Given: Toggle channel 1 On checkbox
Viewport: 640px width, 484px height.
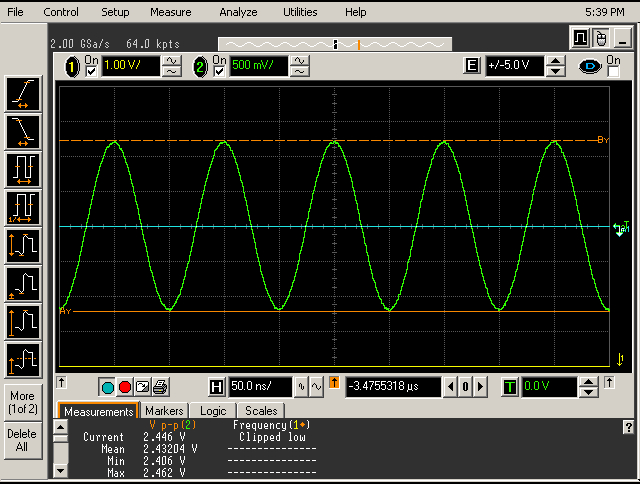Looking at the screenshot, I should click(x=92, y=72).
